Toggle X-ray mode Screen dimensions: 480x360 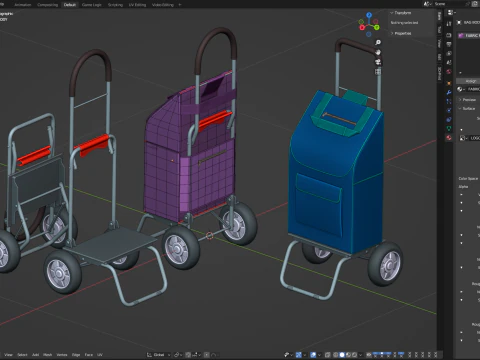point(328,355)
